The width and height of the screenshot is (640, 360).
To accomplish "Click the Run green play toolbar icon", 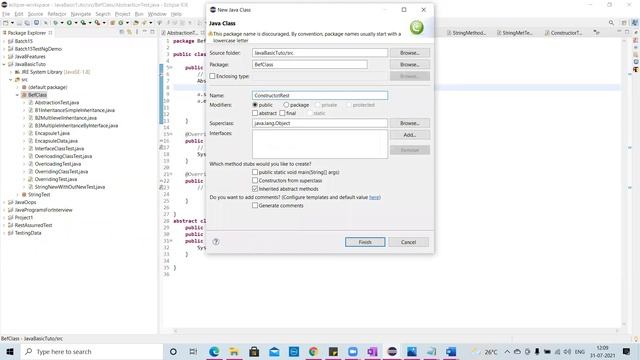I will pyautogui.click(x=69, y=23).
